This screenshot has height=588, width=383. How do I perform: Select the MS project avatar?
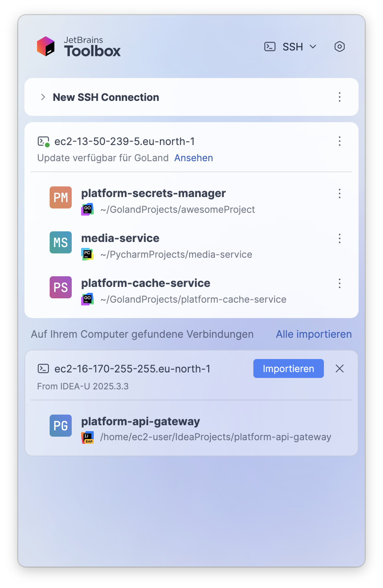click(x=61, y=242)
